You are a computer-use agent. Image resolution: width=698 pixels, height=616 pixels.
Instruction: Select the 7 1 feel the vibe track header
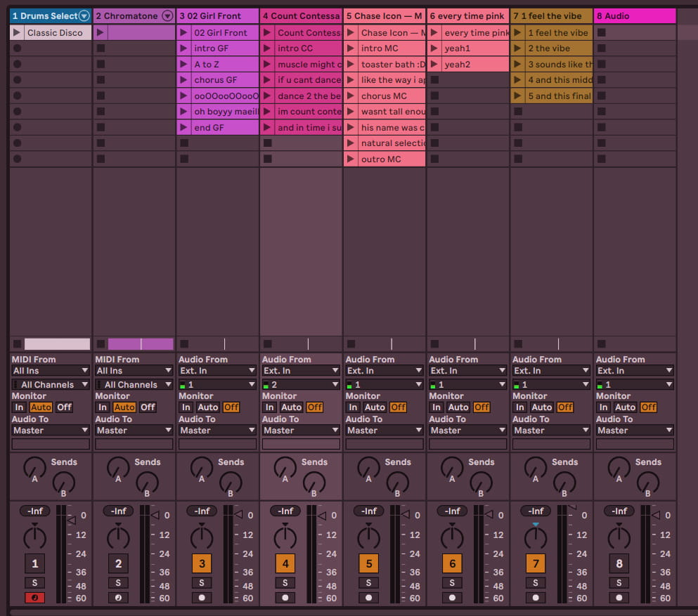551,16
